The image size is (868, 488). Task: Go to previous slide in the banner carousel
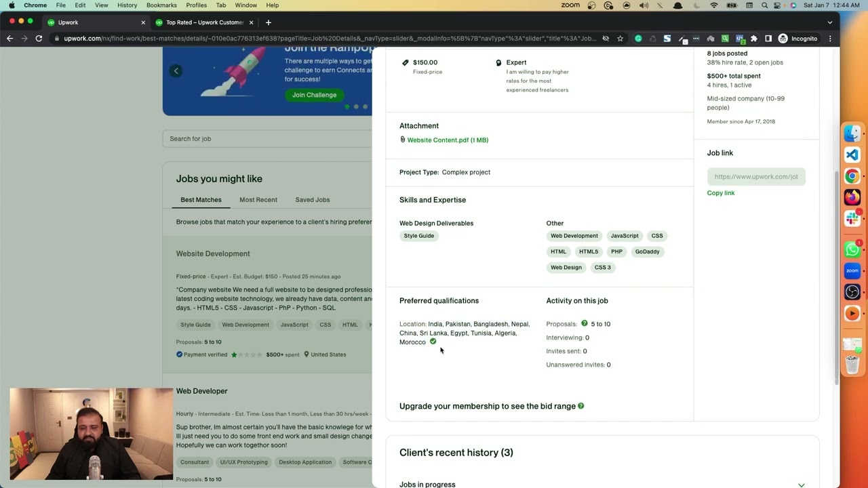pos(176,71)
